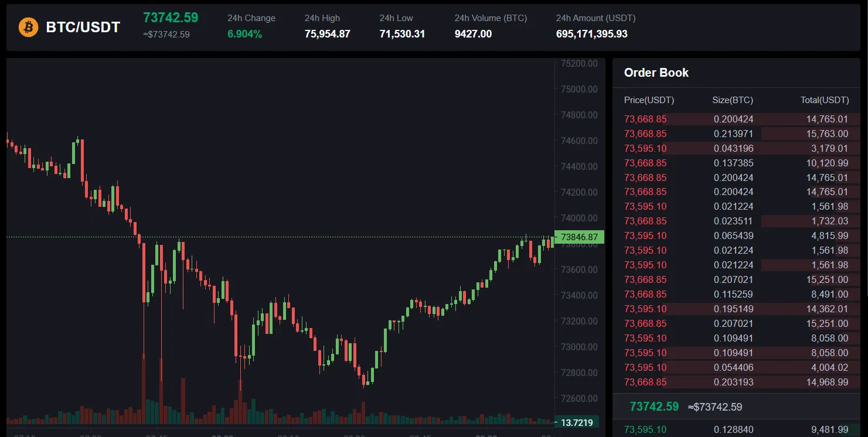Select ask order with size 0.023511
868x437 pixels.
(x=736, y=221)
